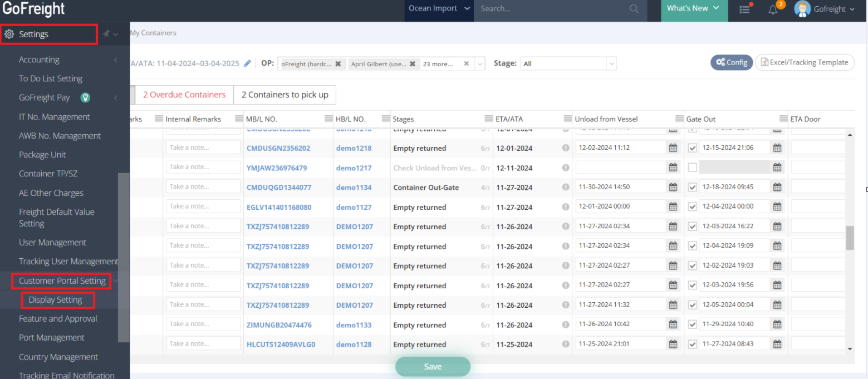
Task: Click info icon in CMDUQGD1344077 row
Action: (566, 188)
